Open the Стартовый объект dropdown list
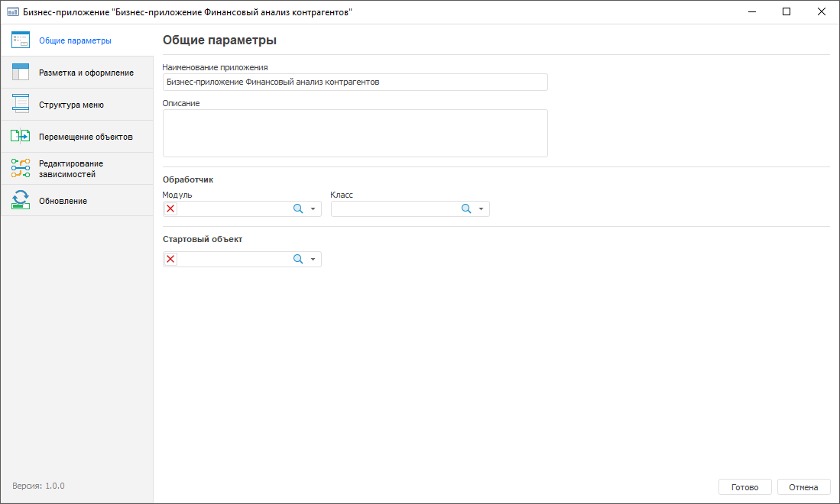Viewport: 840px width, 504px height. (x=313, y=260)
